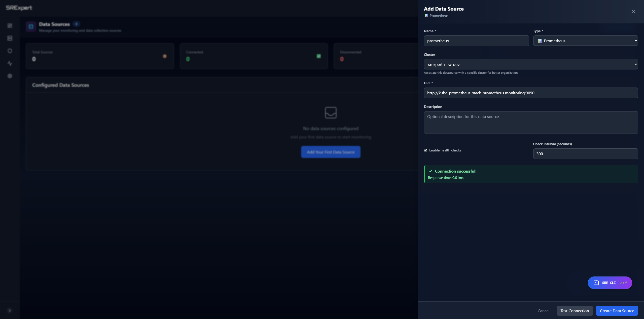The height and width of the screenshot is (319, 644).
Task: Expand the collapsed sidebar with bottom chevron
Action: point(10,310)
